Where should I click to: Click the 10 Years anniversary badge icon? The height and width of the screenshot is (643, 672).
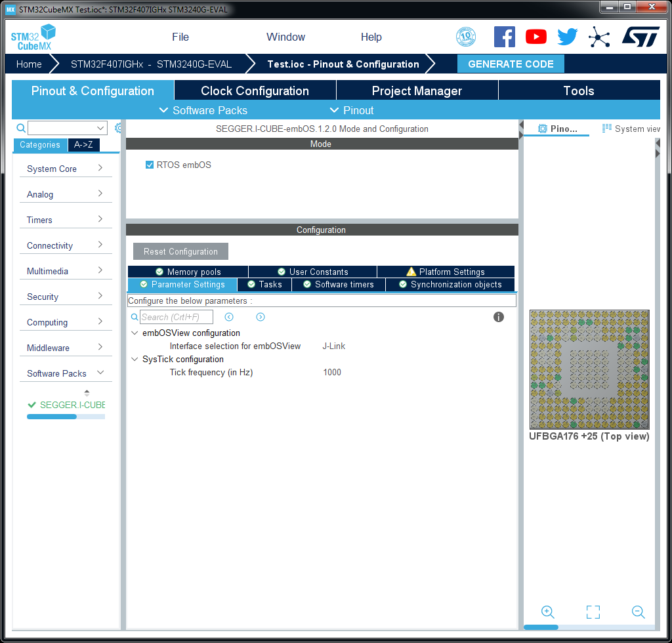pyautogui.click(x=466, y=37)
